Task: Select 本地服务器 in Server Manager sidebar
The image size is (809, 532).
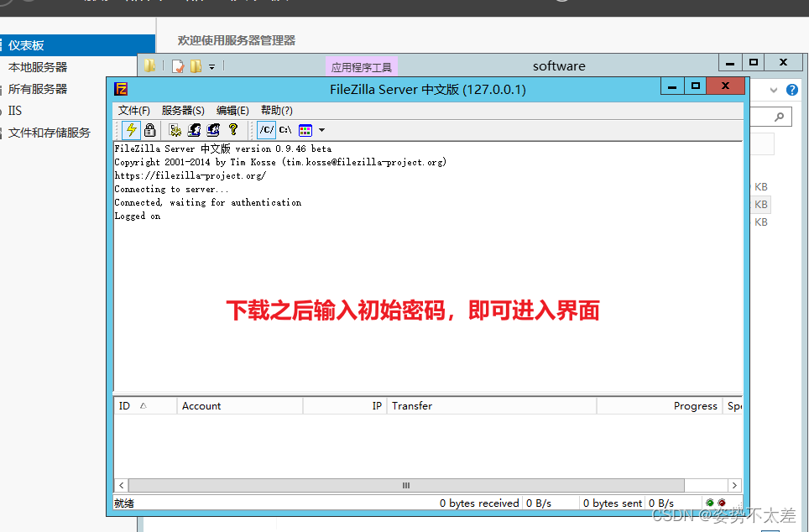Action: [38, 67]
